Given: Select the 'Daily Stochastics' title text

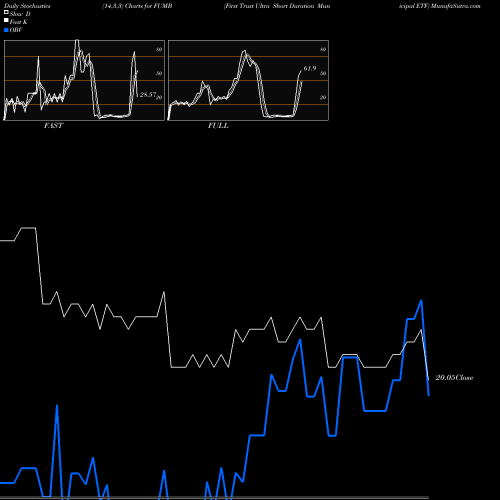Looking at the screenshot, I should (27, 6).
